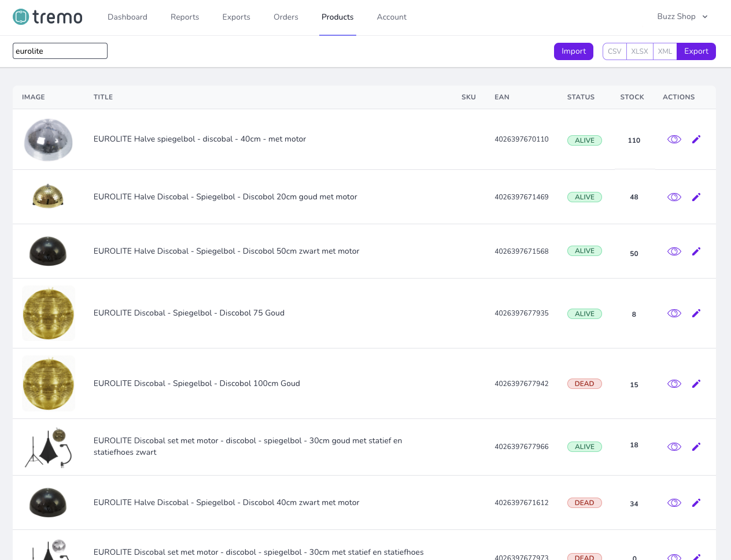Edit the Discobol 40cm zwart product
Screen dimensions: 731x560
(696, 503)
